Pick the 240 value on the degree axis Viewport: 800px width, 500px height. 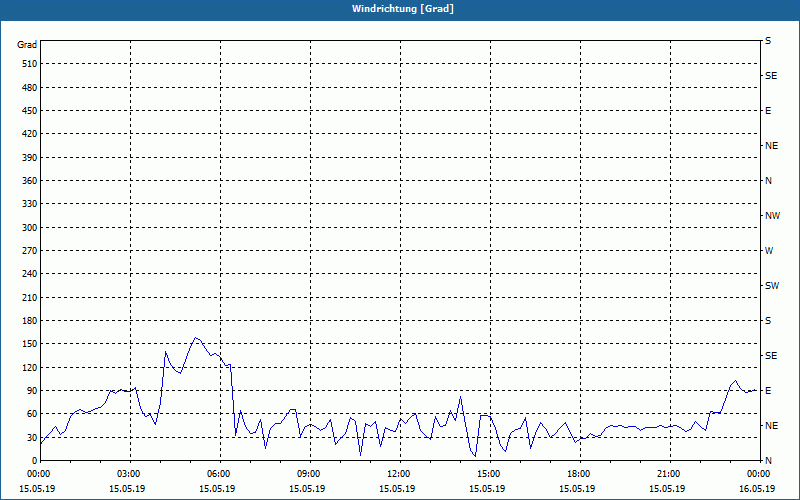[30, 274]
